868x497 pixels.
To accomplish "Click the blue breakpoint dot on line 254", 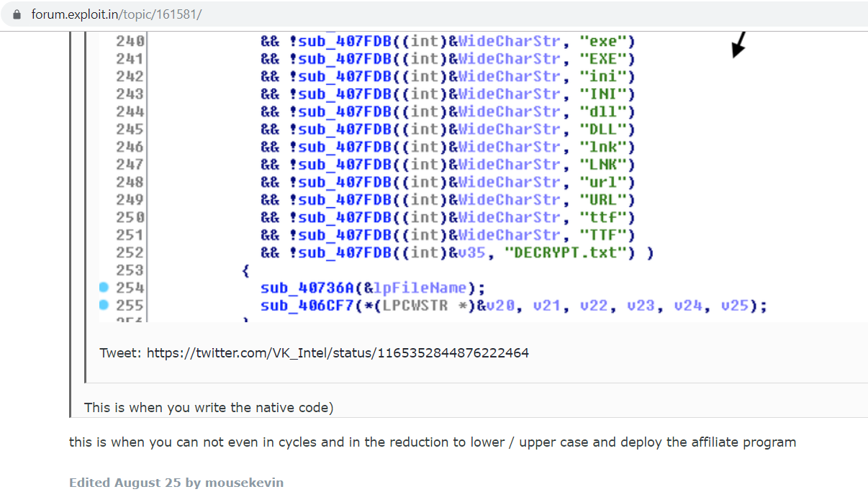I will pyautogui.click(x=104, y=288).
